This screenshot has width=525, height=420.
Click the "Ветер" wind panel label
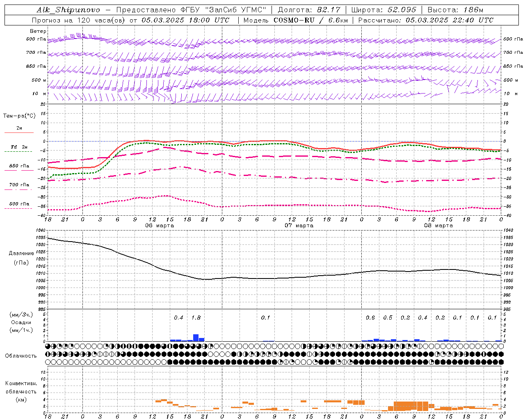pos(38,31)
